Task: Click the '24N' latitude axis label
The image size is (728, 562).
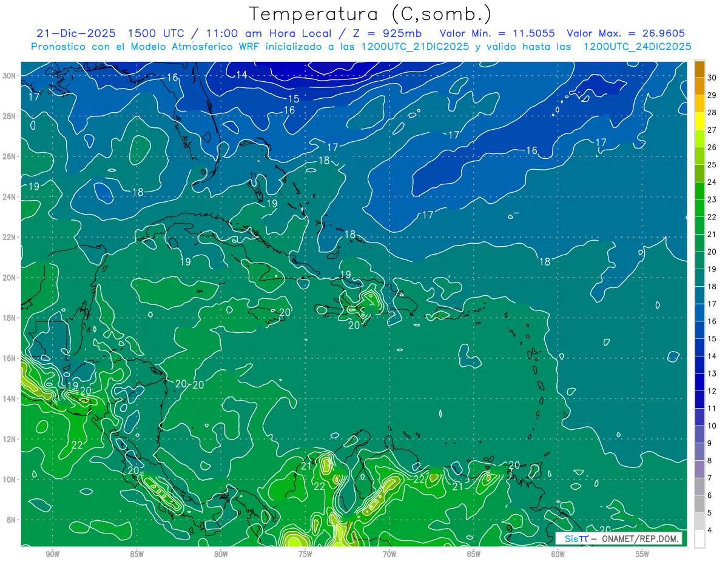Action: coord(10,197)
